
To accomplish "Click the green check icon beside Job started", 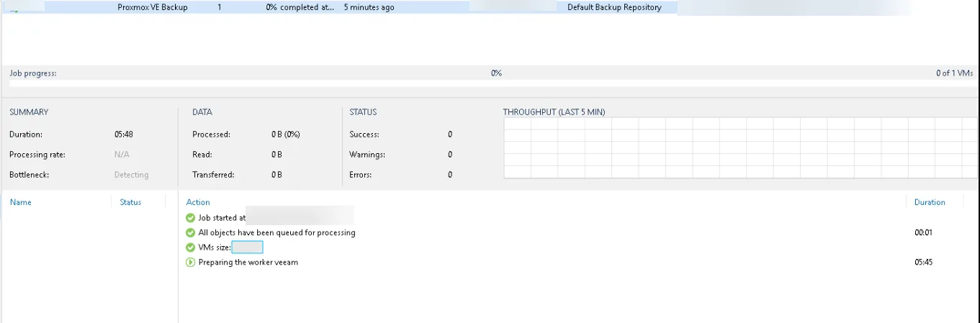I will [x=190, y=218].
